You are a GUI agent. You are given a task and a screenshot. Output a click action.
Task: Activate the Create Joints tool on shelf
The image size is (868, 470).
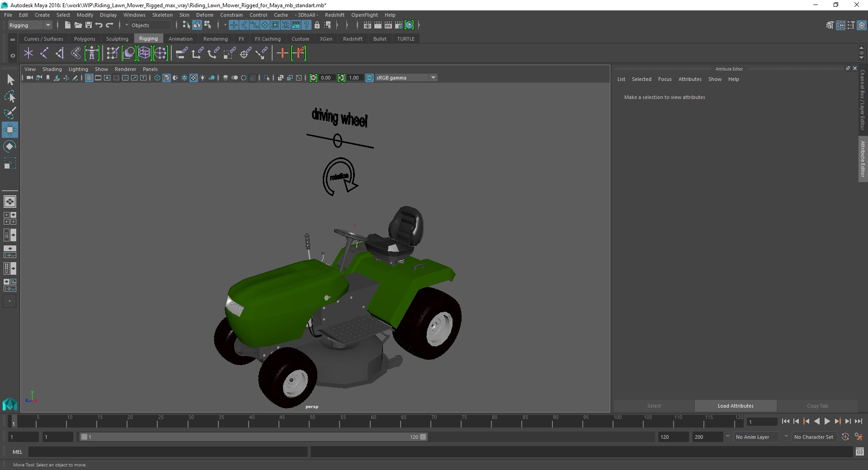pos(44,53)
